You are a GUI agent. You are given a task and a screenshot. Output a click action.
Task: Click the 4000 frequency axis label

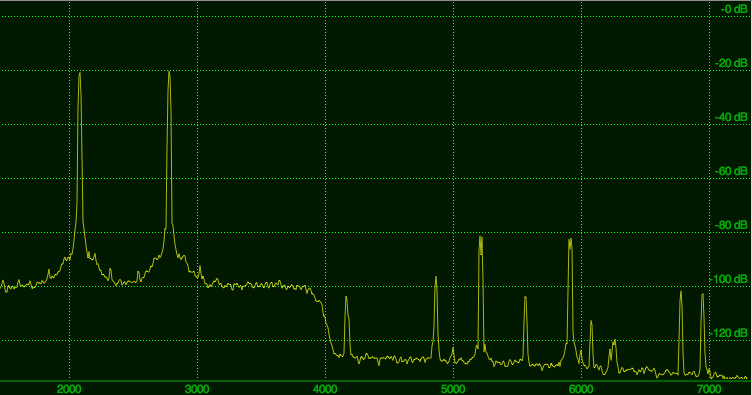coord(325,388)
